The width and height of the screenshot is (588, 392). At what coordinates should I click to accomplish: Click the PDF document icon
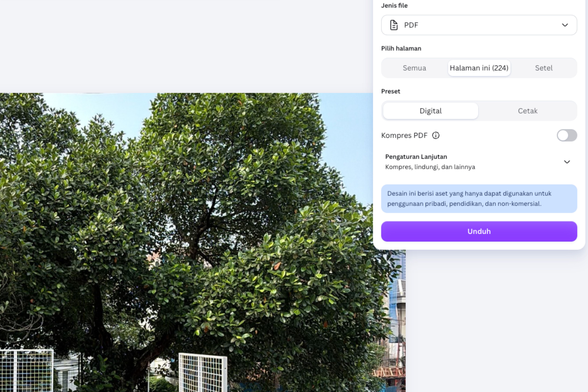394,25
